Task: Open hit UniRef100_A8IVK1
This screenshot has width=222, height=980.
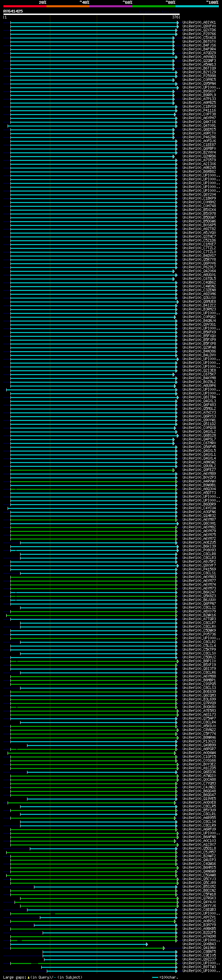Action: coord(199,23)
